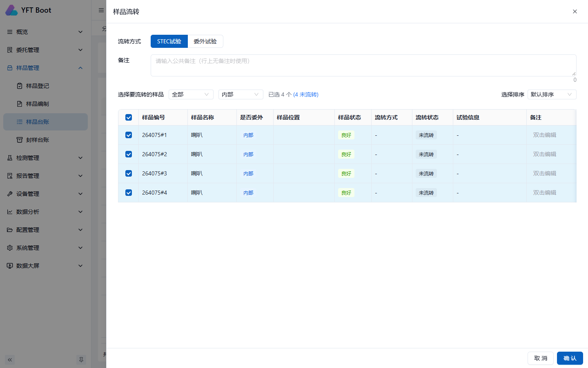588x368 pixels.
Task: Open the 全部 sample filter dropdown
Action: (x=191, y=94)
